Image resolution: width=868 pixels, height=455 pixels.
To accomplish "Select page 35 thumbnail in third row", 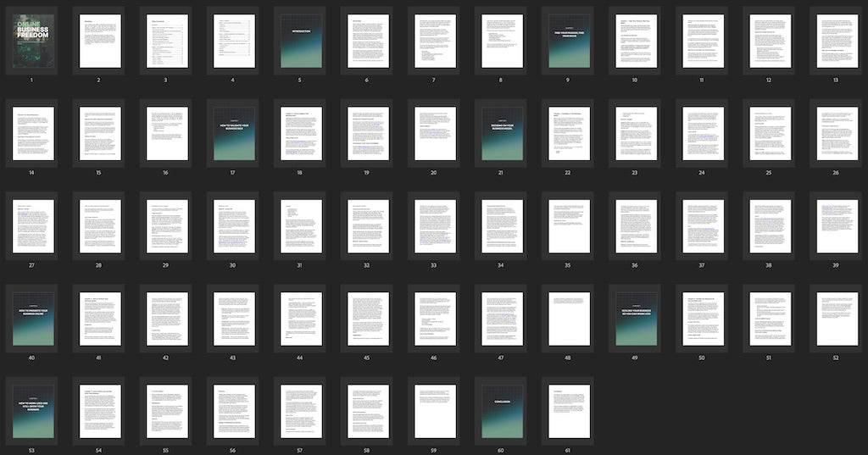I will (x=570, y=226).
